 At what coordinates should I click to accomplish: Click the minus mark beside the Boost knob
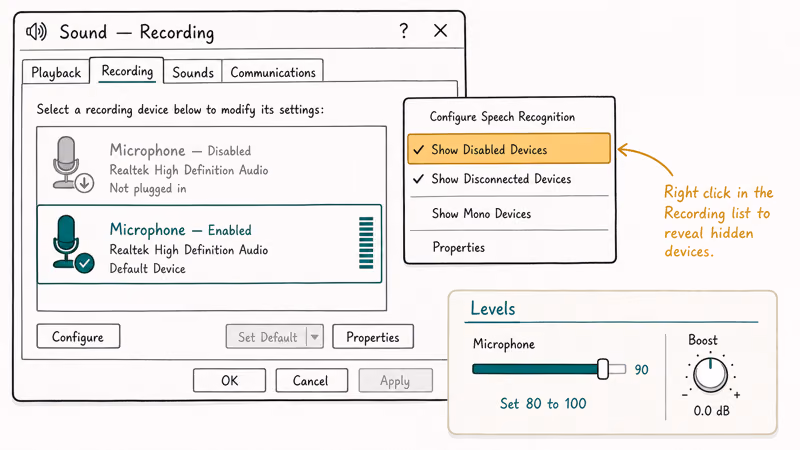pos(685,395)
